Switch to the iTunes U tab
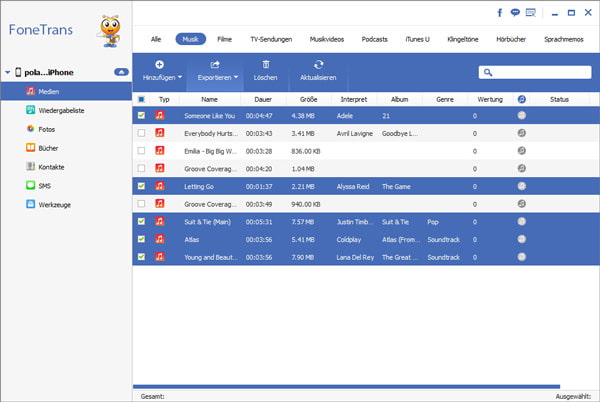600x402 pixels. click(417, 39)
